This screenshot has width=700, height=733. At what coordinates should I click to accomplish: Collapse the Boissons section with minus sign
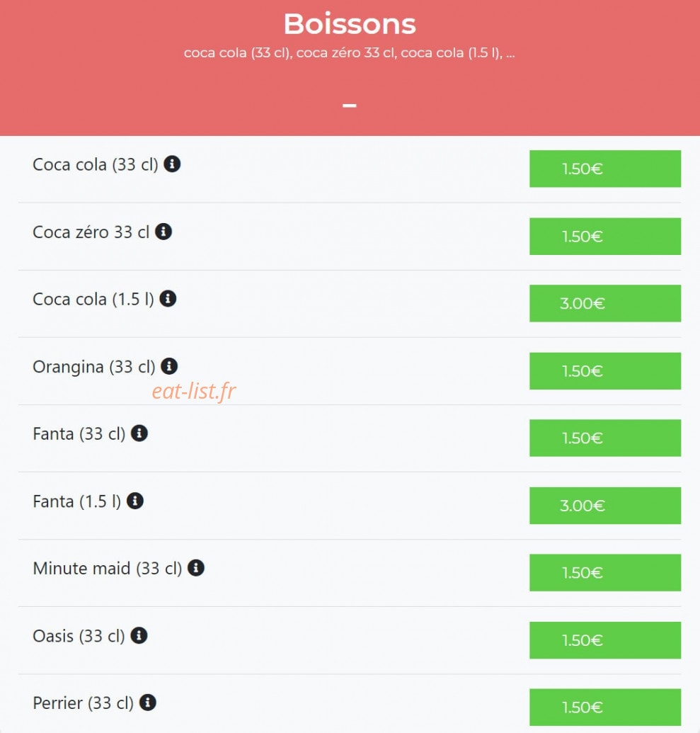point(350,106)
